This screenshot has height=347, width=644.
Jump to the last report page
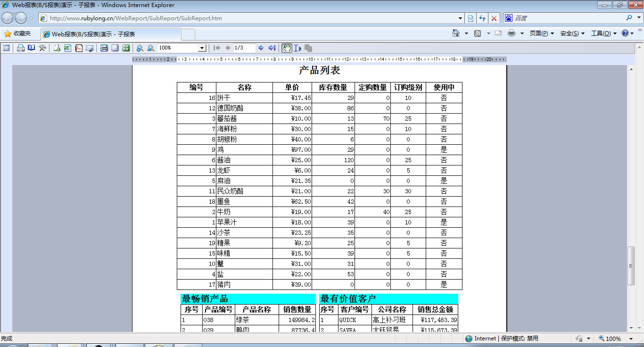(x=272, y=48)
